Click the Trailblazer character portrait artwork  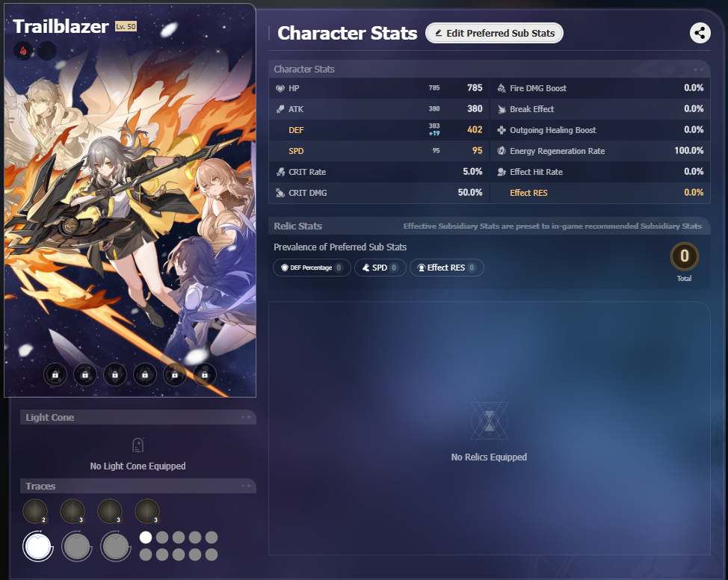130,200
